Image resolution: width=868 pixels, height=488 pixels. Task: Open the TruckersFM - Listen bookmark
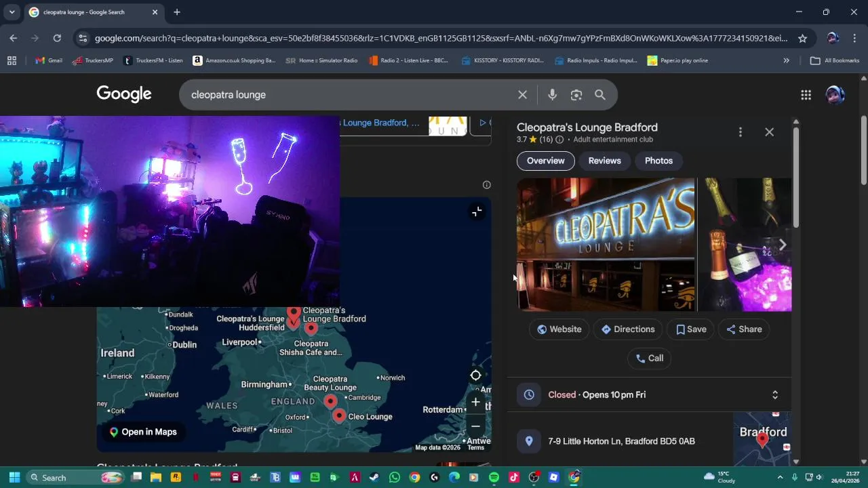tap(153, 60)
